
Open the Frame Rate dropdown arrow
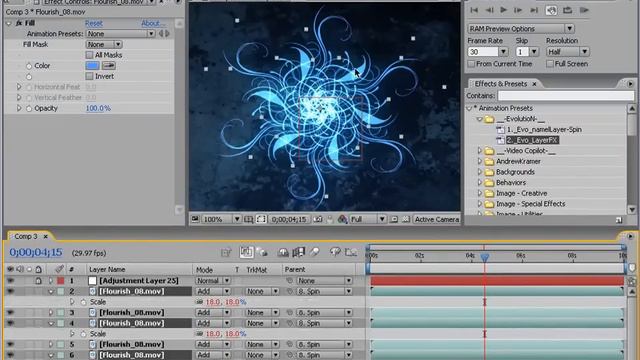coord(503,52)
